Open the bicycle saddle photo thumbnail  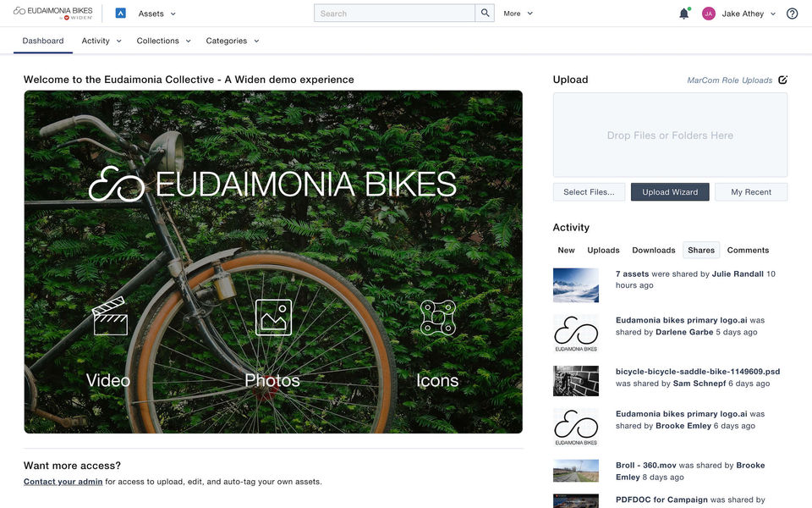[576, 381]
